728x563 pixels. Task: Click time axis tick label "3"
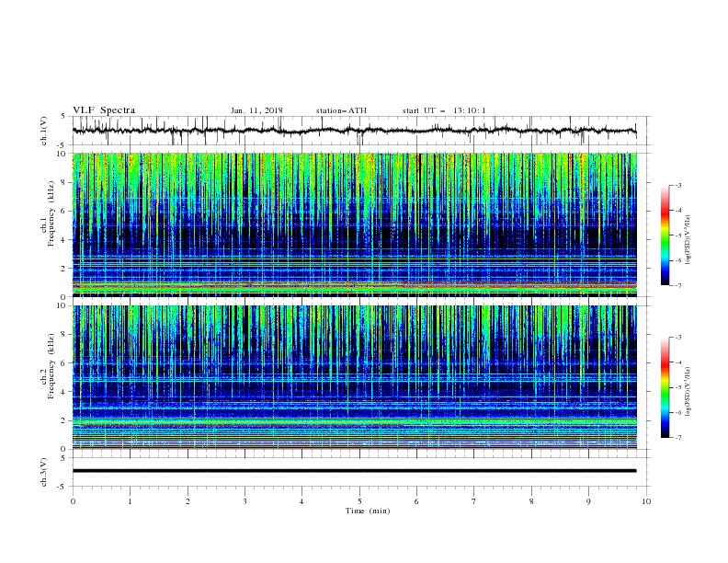click(x=245, y=501)
